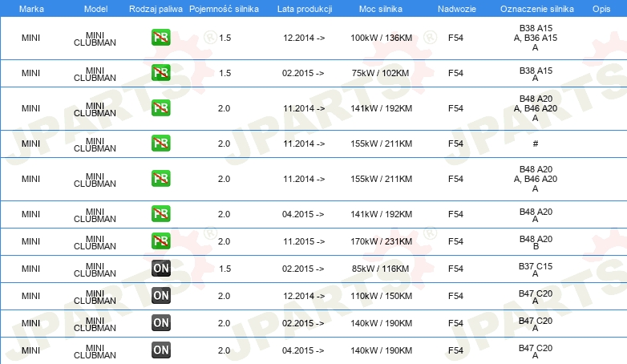
Task: Select engine code B48 A20 B
Action: 536,242
